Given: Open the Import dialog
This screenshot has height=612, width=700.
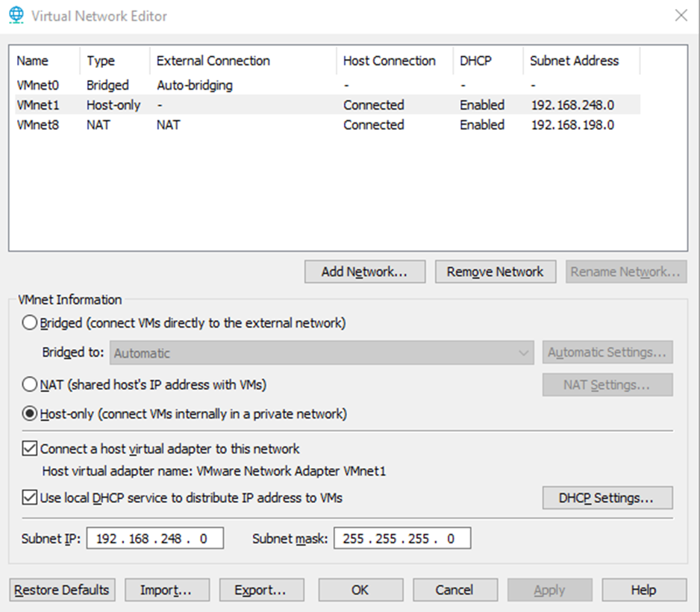Looking at the screenshot, I should [x=167, y=590].
